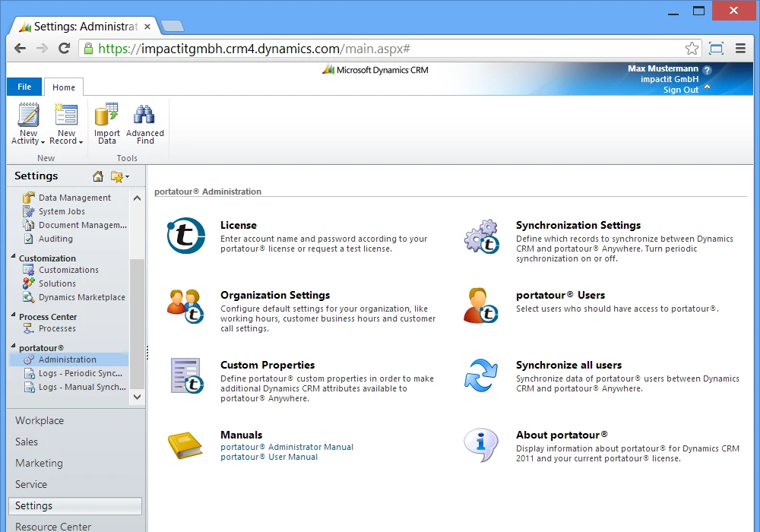The width and height of the screenshot is (760, 532).
Task: Open the Synchronization Settings gear icon
Action: (x=482, y=236)
